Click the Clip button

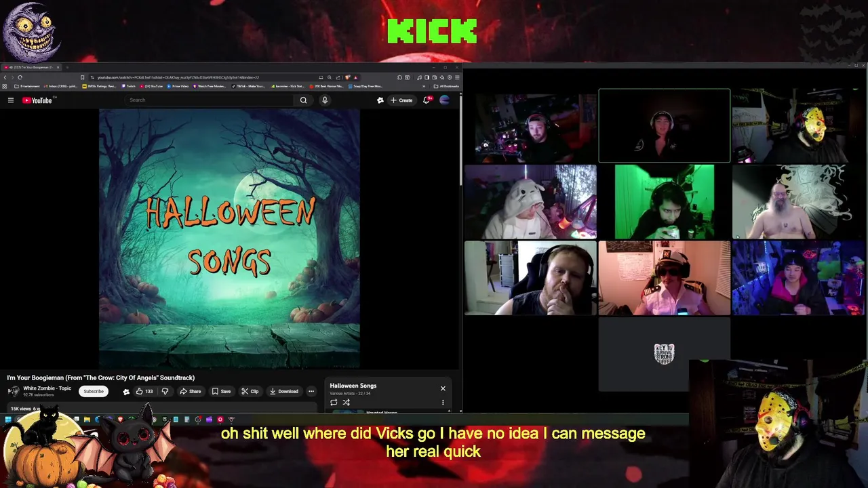point(250,391)
